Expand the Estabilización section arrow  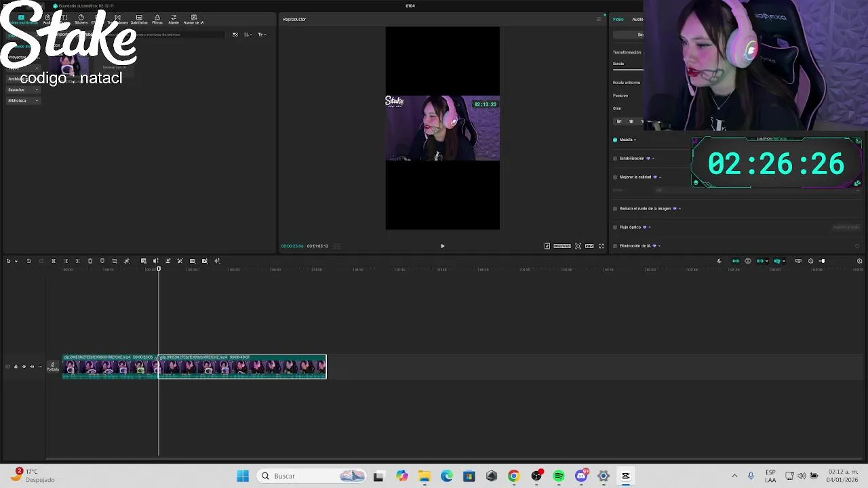(653, 159)
